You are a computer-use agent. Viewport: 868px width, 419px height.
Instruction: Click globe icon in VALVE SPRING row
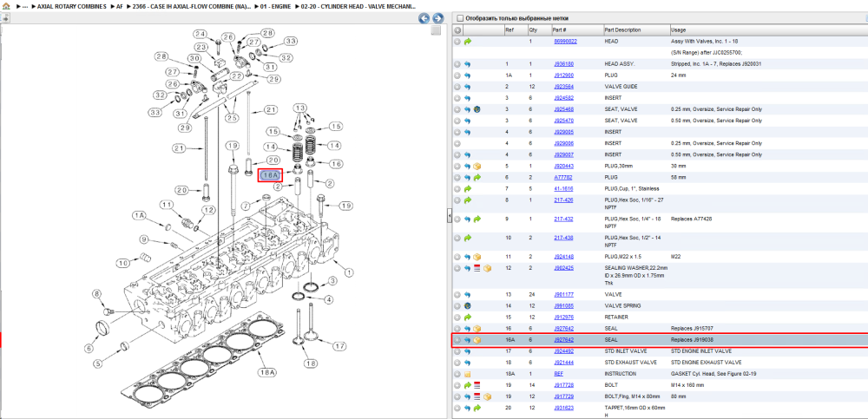click(468, 306)
